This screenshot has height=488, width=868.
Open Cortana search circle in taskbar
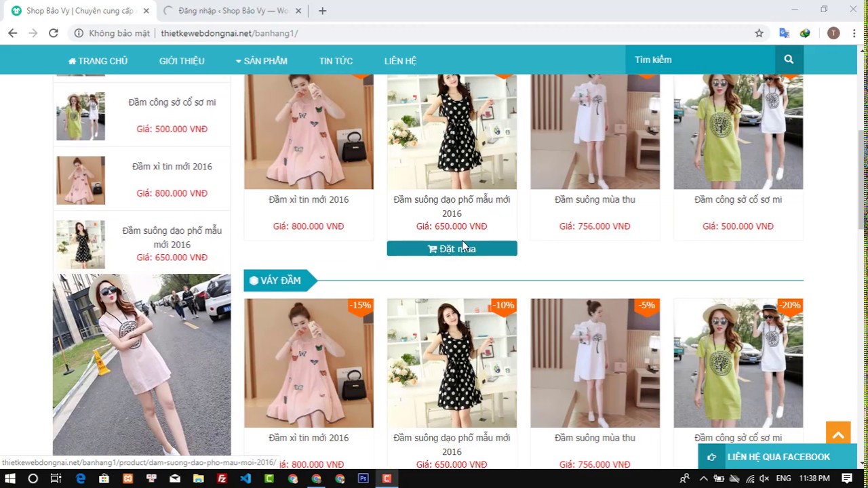[33, 479]
